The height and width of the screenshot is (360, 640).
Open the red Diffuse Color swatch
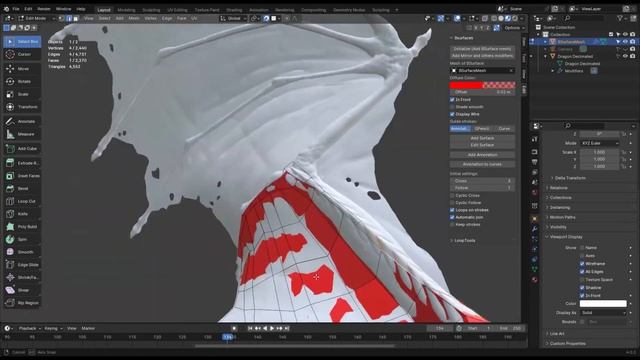click(x=482, y=85)
